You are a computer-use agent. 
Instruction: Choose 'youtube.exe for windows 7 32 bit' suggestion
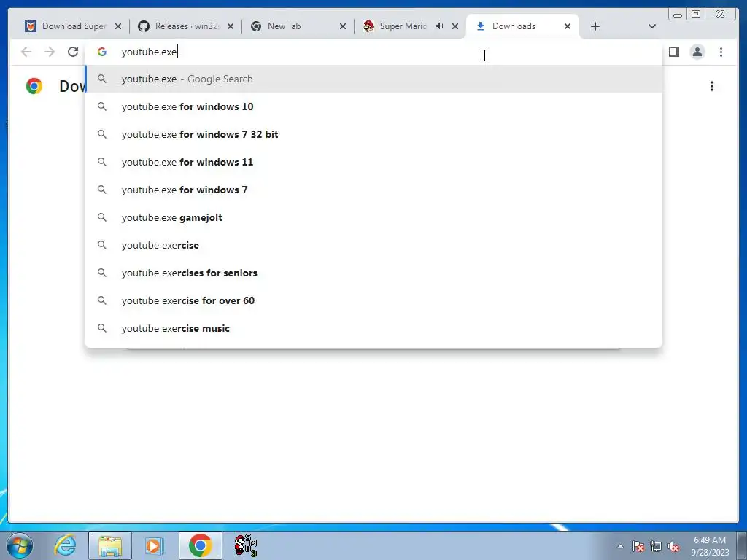click(373, 134)
